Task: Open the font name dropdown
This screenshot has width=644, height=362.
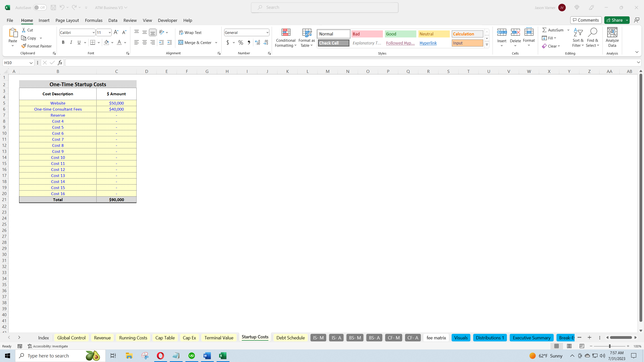Action: coord(93,32)
